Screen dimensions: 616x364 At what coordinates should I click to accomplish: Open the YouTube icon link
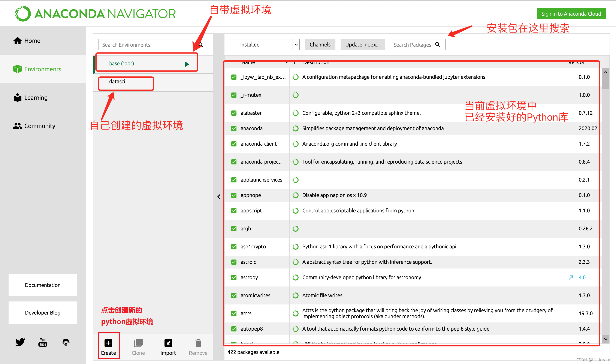pyautogui.click(x=43, y=342)
